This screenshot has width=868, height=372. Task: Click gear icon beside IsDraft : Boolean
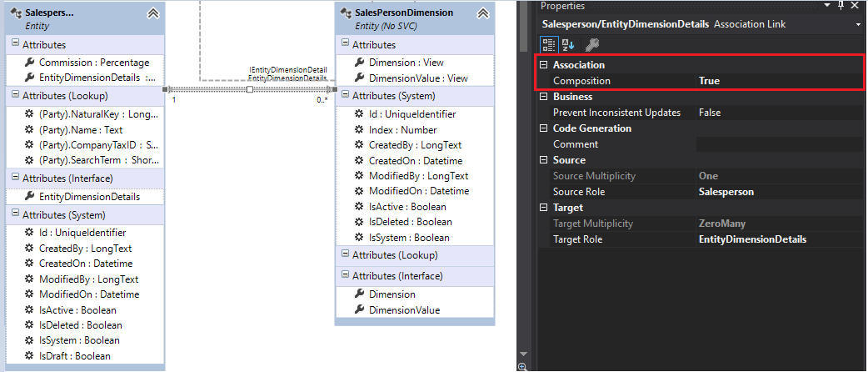(29, 356)
